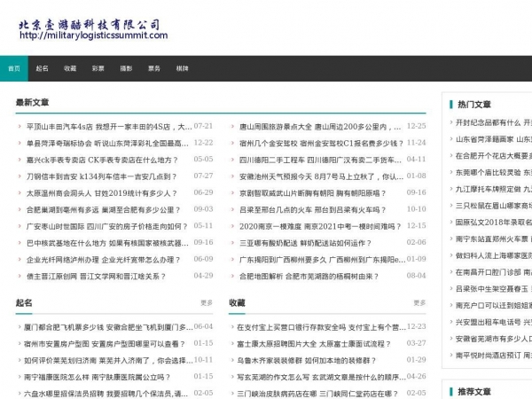The image size is (532, 399).
Task: Select 彩票 in the navigation bar
Action: pyautogui.click(x=98, y=68)
